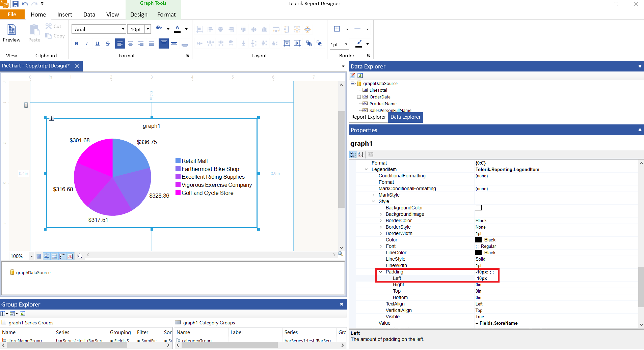Switch to the Data ribbon tab
This screenshot has width=644, height=350.
tap(89, 14)
